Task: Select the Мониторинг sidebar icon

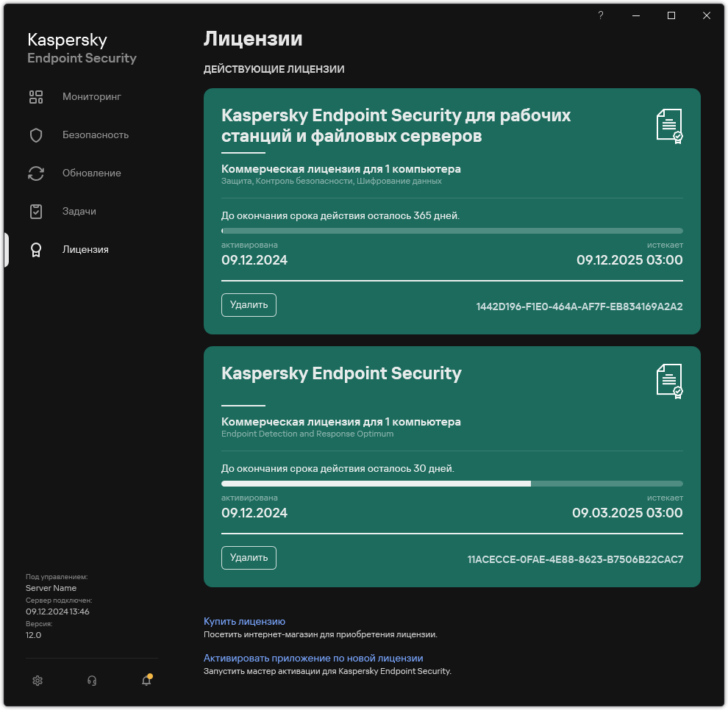Action: pyautogui.click(x=36, y=96)
